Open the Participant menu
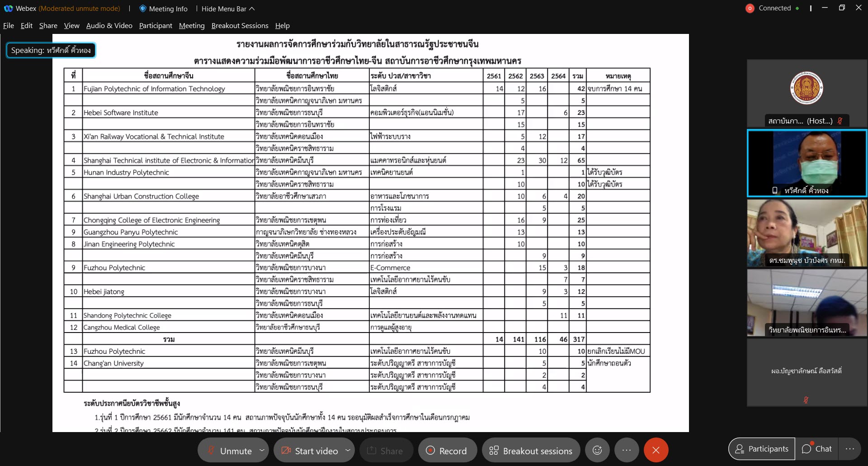Screen dimensions: 868x466 [x=156, y=26]
